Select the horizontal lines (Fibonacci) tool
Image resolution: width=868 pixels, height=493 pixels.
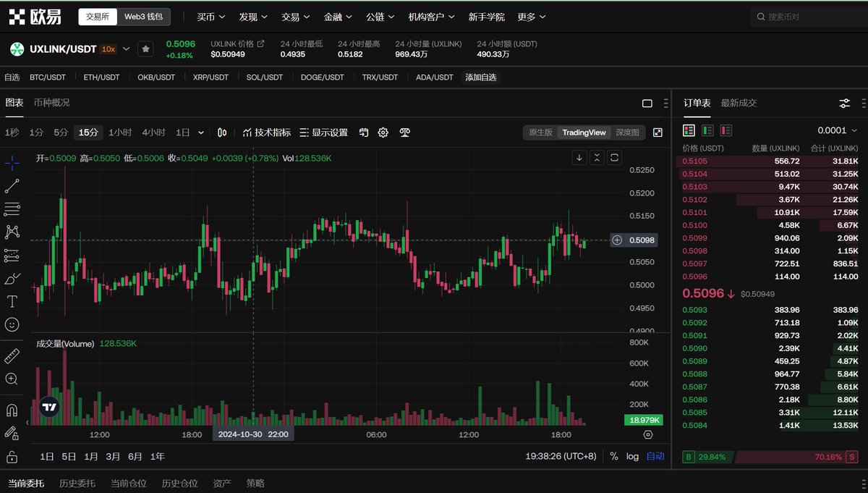pyautogui.click(x=12, y=209)
